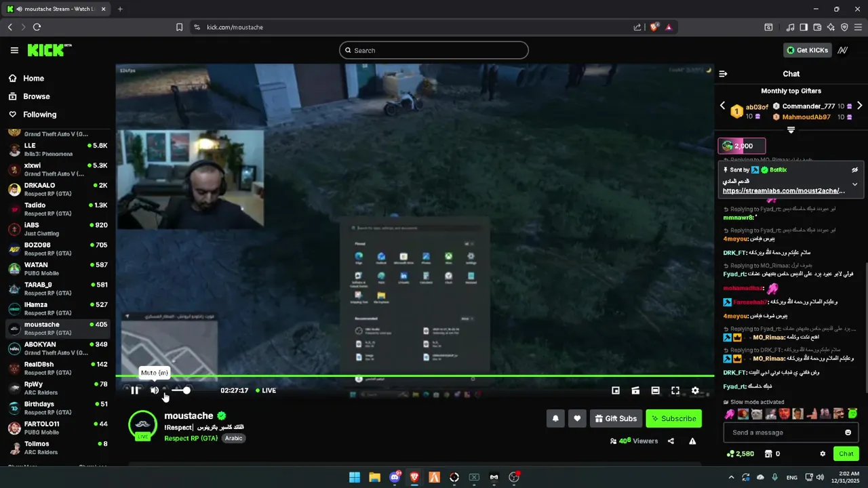Open WATAN channel in sidebar

[x=58, y=268]
